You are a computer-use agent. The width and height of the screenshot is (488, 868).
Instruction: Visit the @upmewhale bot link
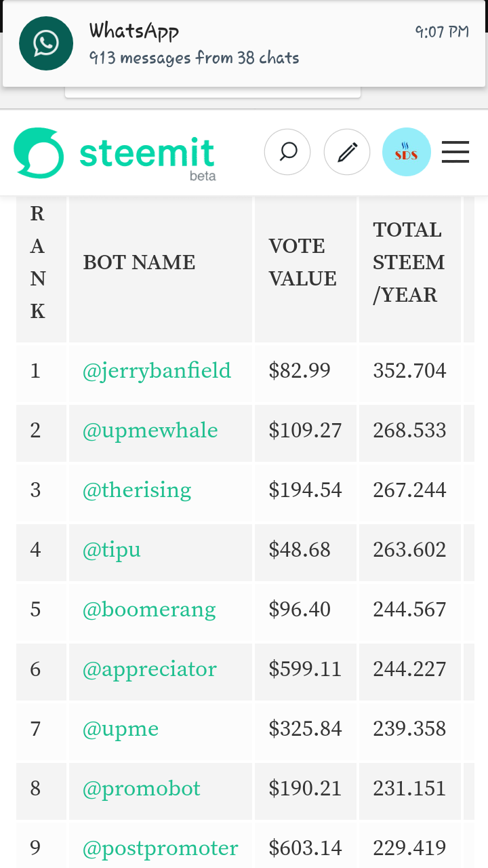tap(150, 431)
